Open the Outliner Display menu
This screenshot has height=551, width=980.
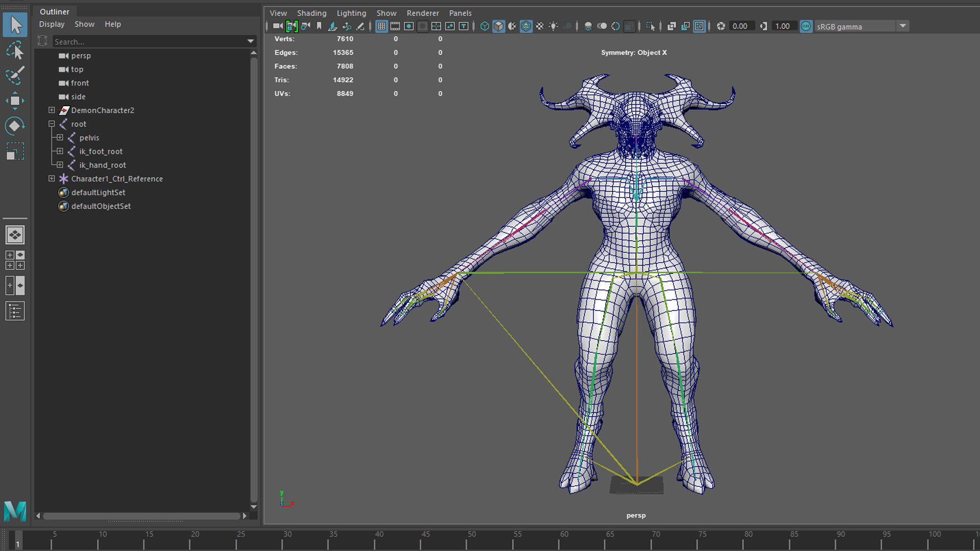pyautogui.click(x=52, y=24)
